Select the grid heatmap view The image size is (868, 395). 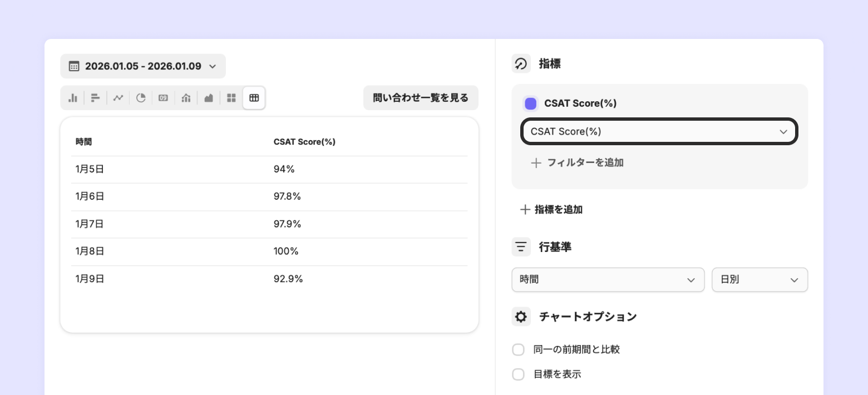click(x=231, y=98)
